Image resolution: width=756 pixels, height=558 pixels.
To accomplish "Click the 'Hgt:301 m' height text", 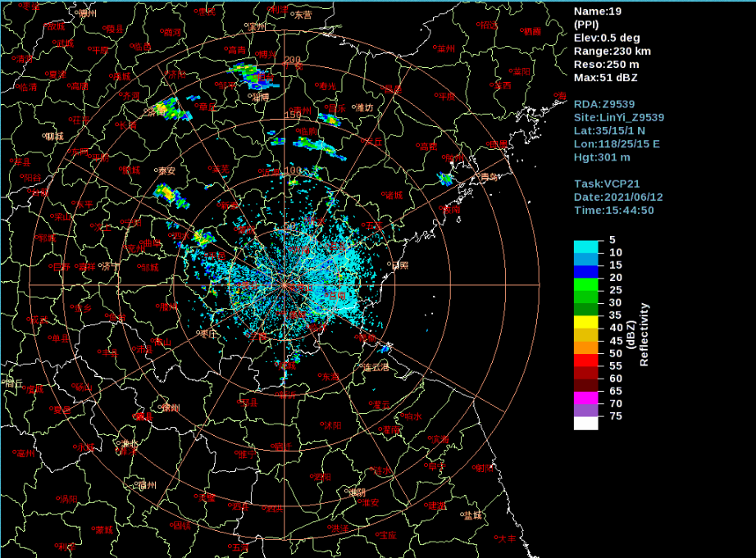I will click(x=602, y=157).
